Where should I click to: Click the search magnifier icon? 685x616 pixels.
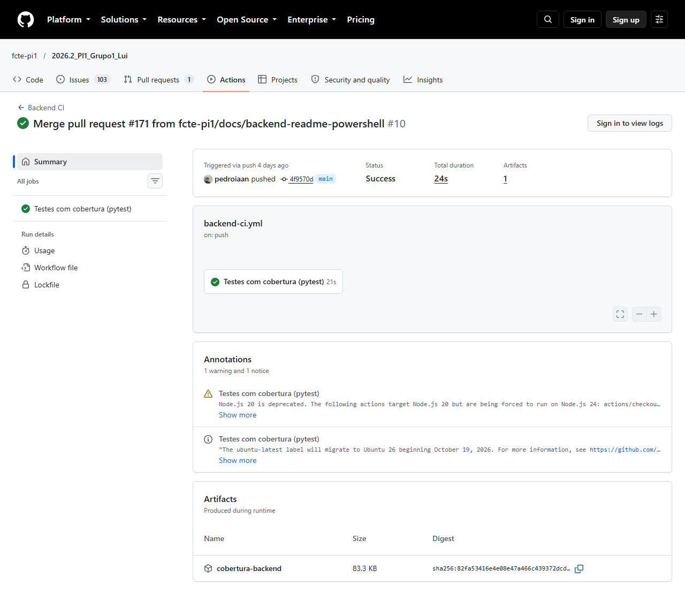tap(548, 19)
